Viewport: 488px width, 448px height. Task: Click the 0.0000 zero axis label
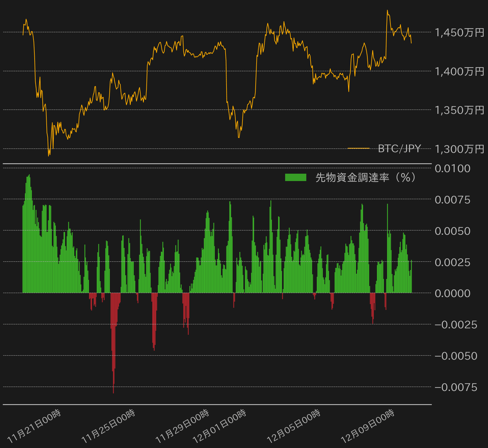tap(452, 293)
